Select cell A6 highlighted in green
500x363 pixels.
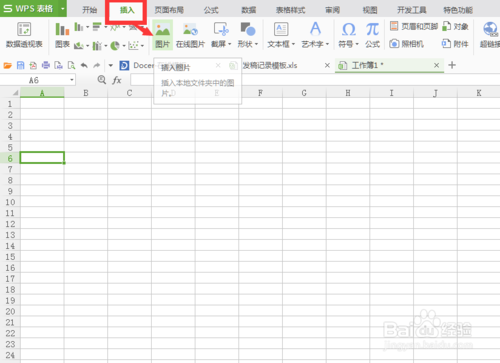point(42,158)
